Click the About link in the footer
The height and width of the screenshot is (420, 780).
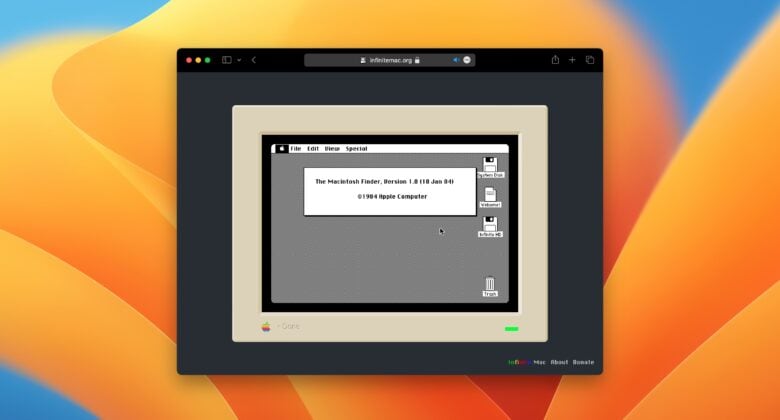tap(559, 362)
